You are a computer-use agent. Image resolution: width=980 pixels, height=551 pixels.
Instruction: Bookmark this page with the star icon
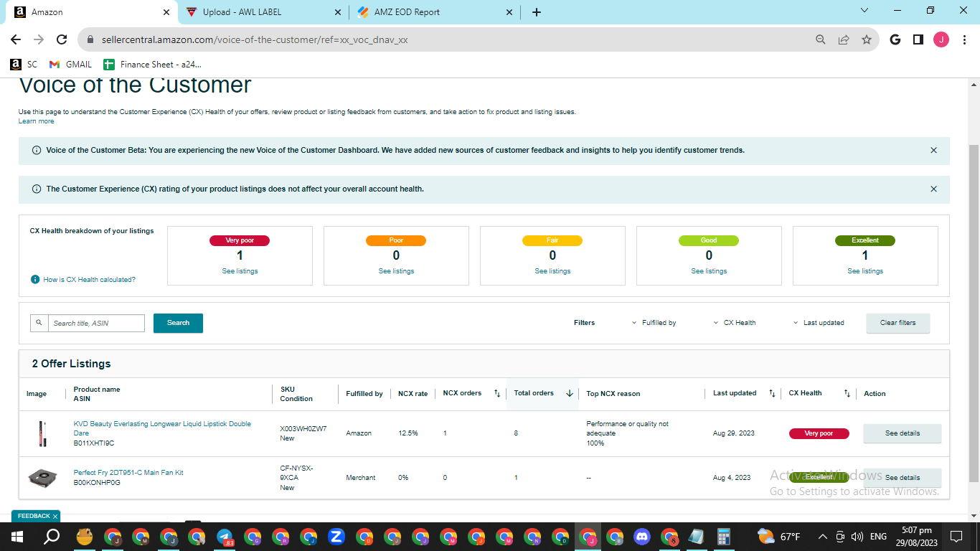[867, 40]
